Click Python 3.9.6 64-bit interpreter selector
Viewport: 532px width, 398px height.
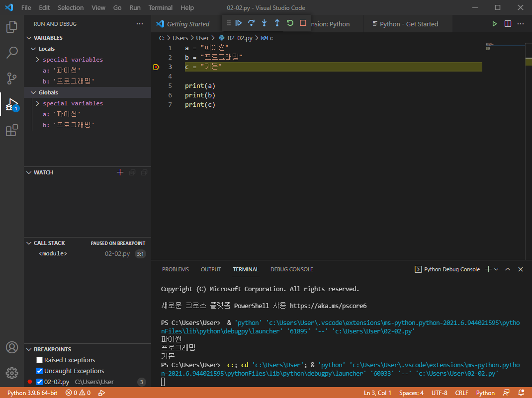32,393
